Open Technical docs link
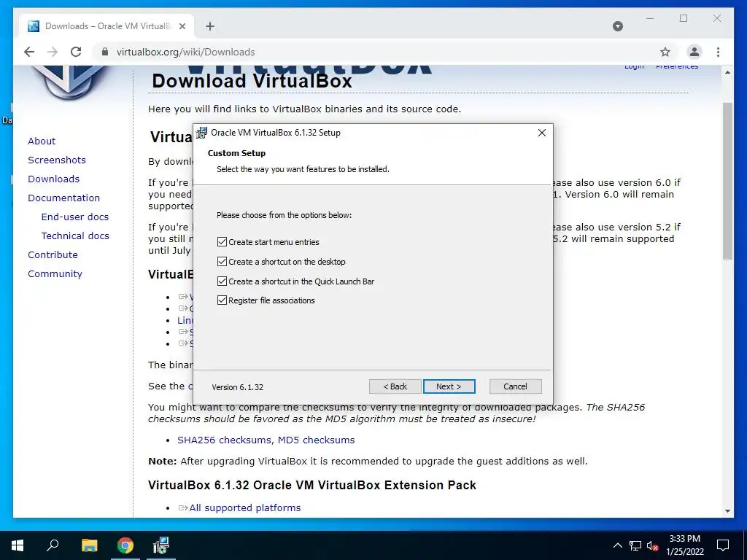Viewport: 747px width, 560px height. click(x=75, y=236)
